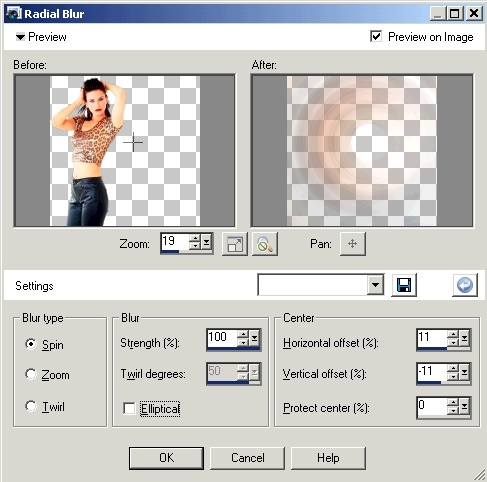Image resolution: width=487 pixels, height=482 pixels.
Task: Increase Strength value with up arrow
Action: [243, 334]
